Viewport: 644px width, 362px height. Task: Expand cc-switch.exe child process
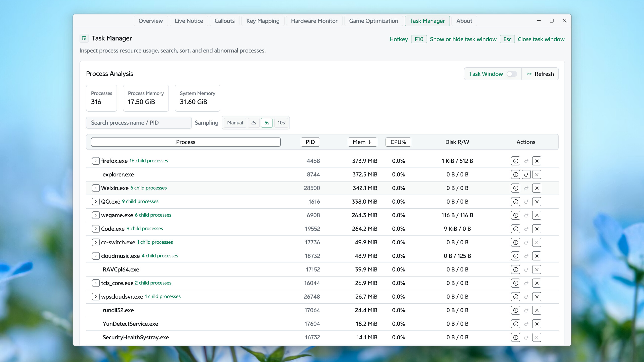click(x=96, y=242)
